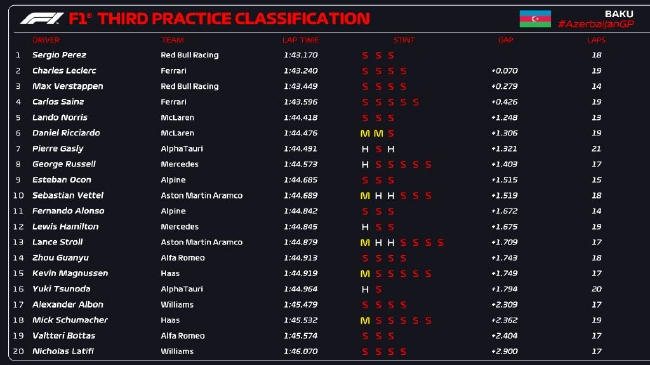Click Red Bull Racing team in first row
Image resolution: width=650 pixels, height=365 pixels.
189,55
